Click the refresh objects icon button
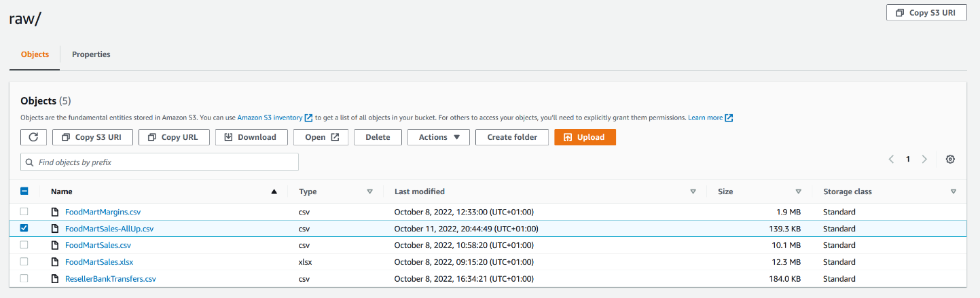The height and width of the screenshot is (298, 980). 33,137
